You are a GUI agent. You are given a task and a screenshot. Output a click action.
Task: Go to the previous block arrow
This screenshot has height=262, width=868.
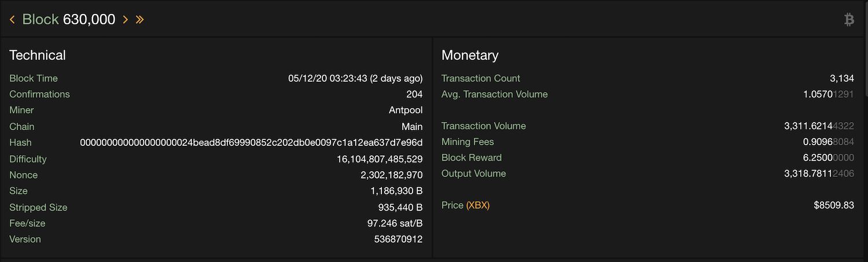pos(12,20)
